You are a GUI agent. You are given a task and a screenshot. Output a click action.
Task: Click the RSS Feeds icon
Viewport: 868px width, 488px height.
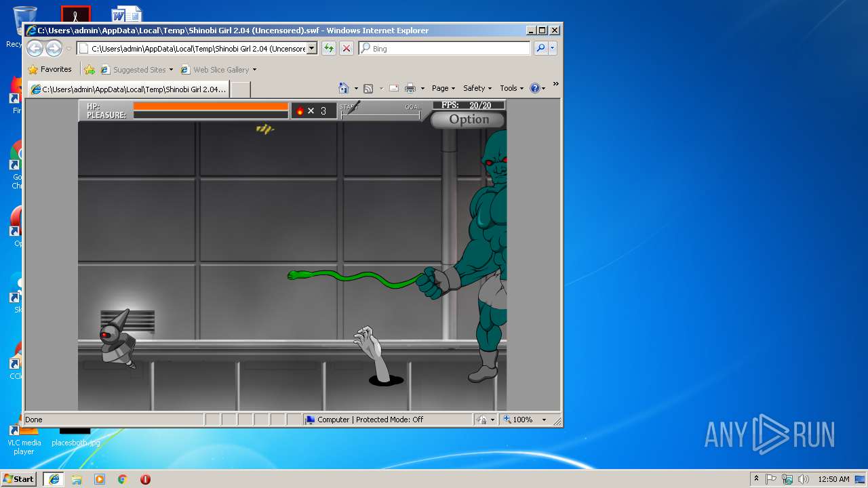(x=368, y=88)
